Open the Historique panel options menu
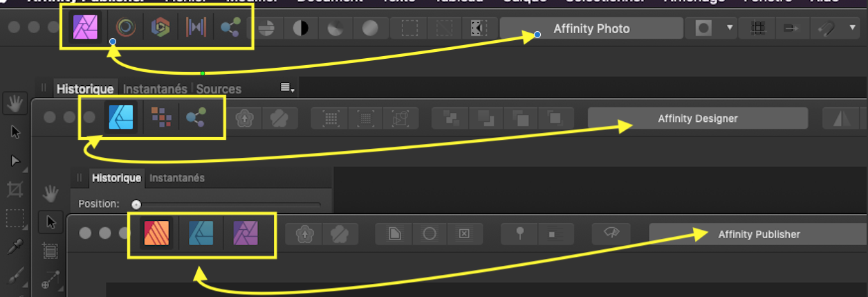Image resolution: width=868 pixels, height=297 pixels. pyautogui.click(x=287, y=88)
